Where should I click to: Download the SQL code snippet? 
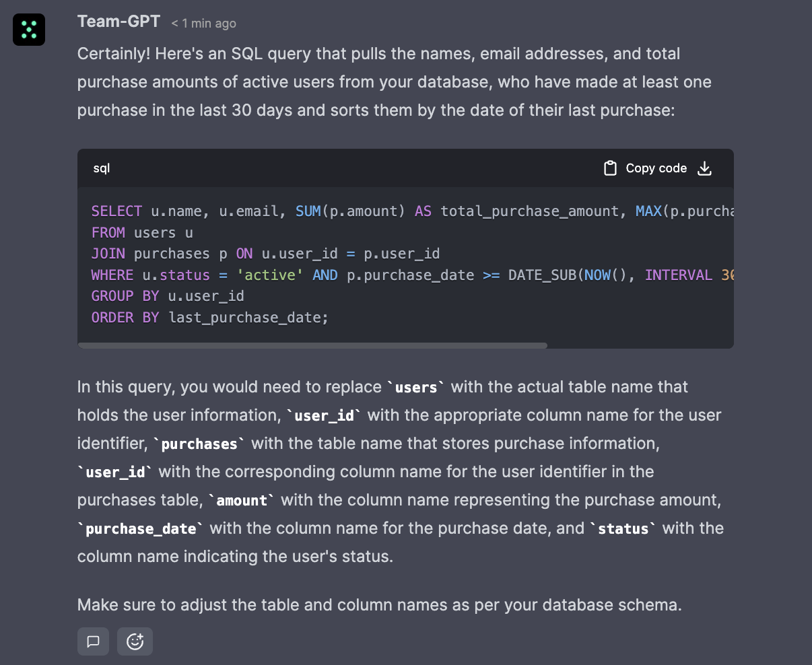pyautogui.click(x=704, y=168)
